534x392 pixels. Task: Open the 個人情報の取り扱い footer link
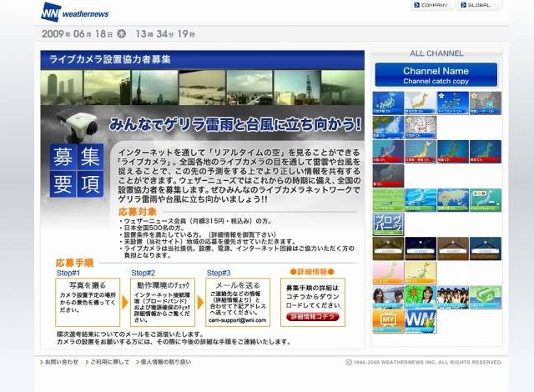164,362
